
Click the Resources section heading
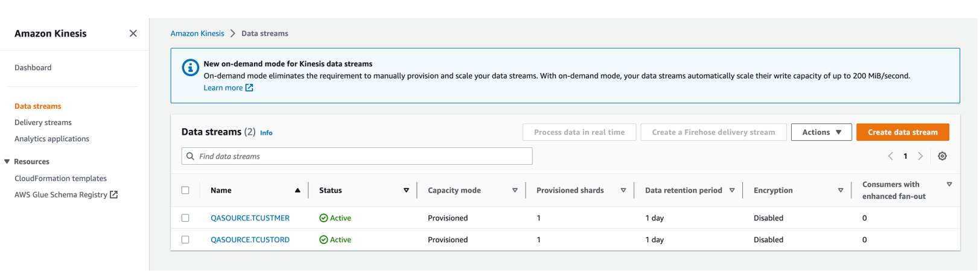click(x=32, y=162)
